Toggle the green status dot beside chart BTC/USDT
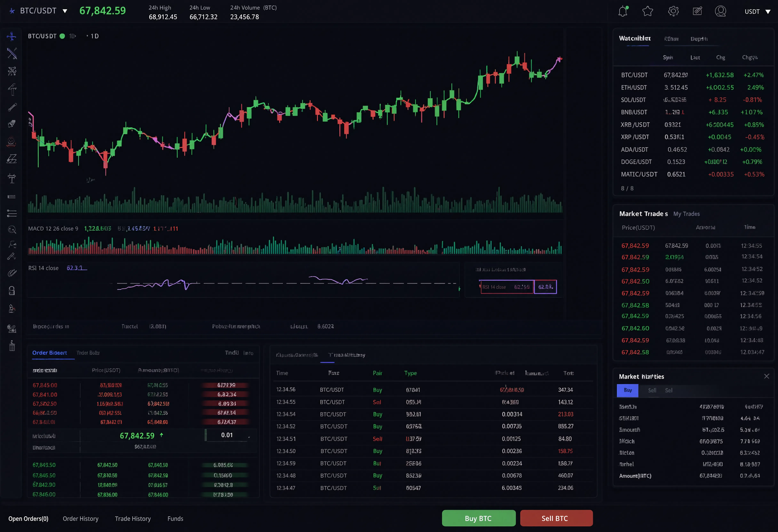 pos(62,36)
